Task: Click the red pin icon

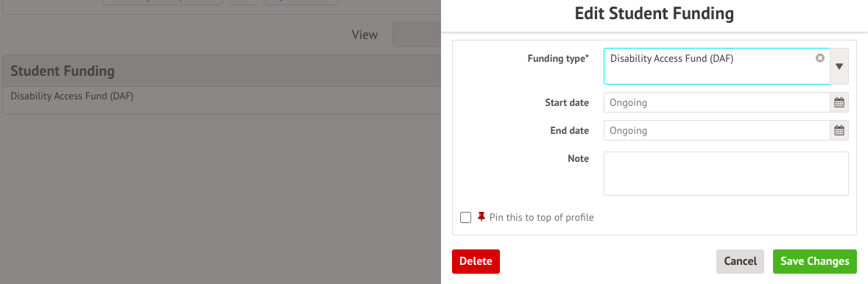Action: 481,217
